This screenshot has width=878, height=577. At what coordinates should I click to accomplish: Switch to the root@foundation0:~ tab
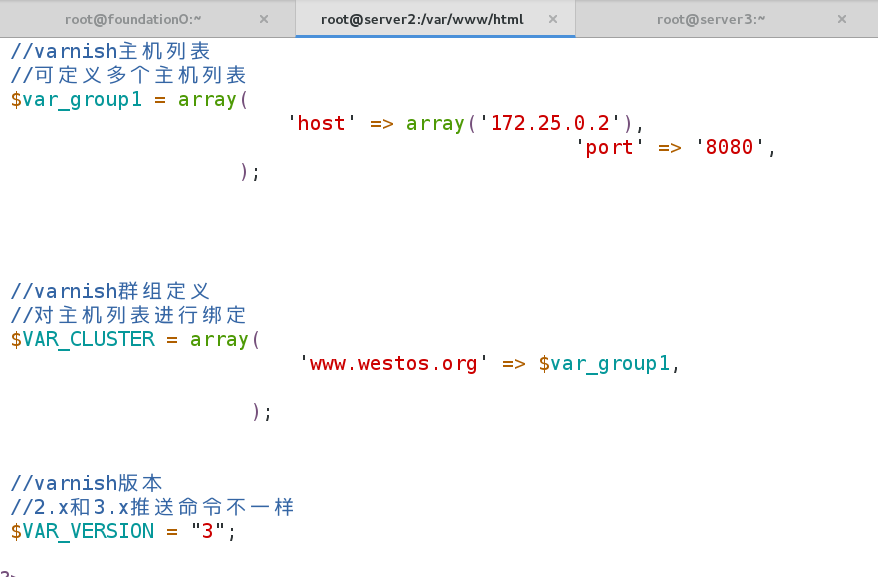133,20
